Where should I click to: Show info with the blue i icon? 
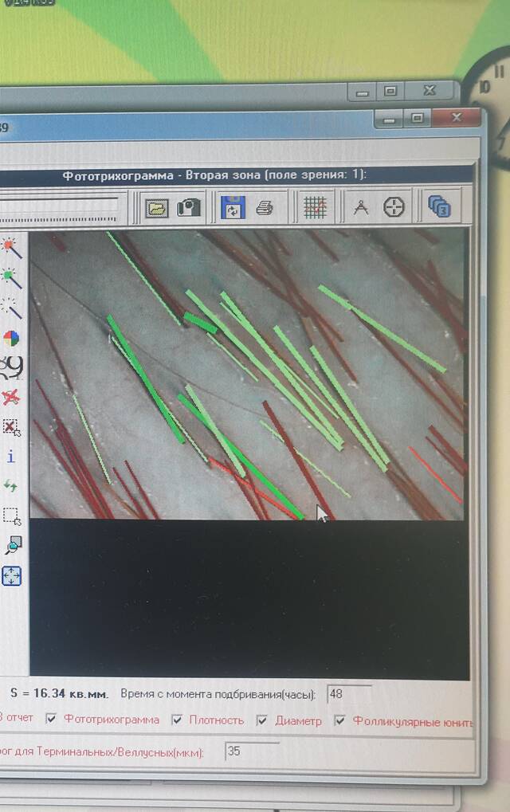(11, 457)
